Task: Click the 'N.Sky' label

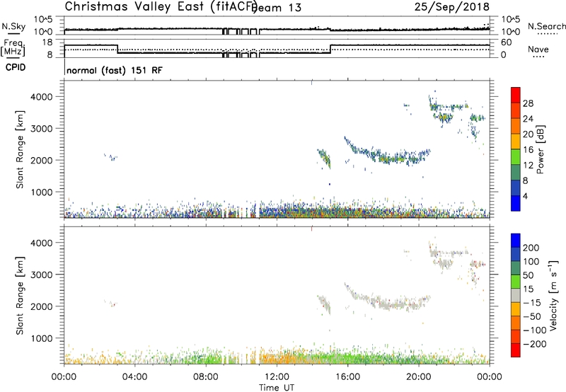Action: tap(13, 26)
